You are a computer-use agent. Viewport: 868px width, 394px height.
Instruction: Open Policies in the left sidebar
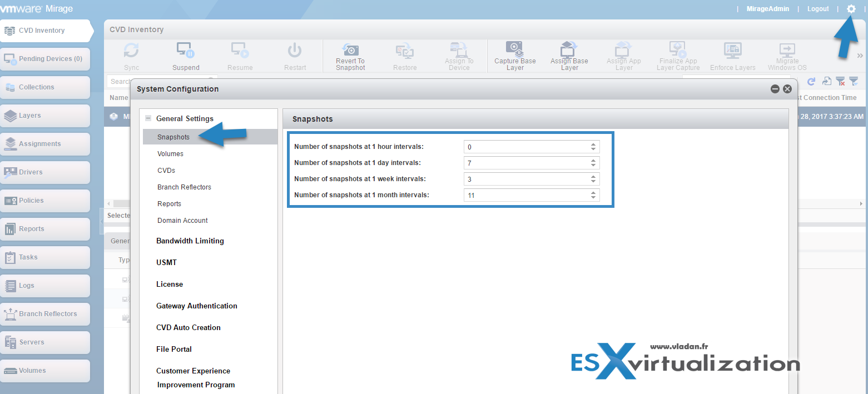click(45, 201)
